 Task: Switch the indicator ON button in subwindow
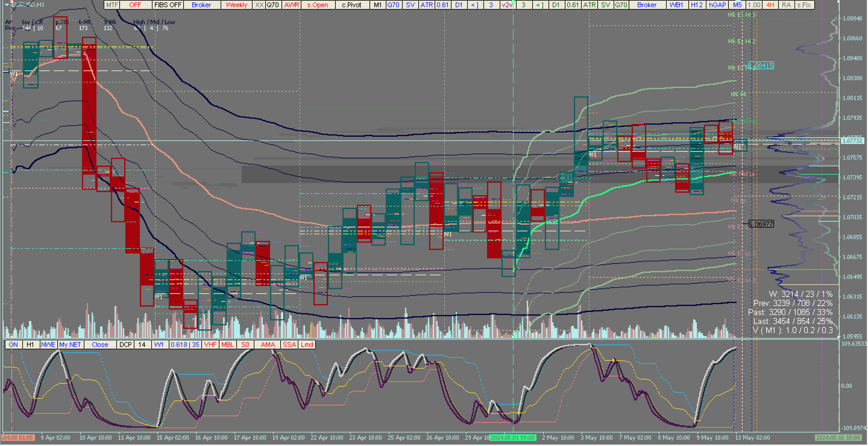point(14,345)
